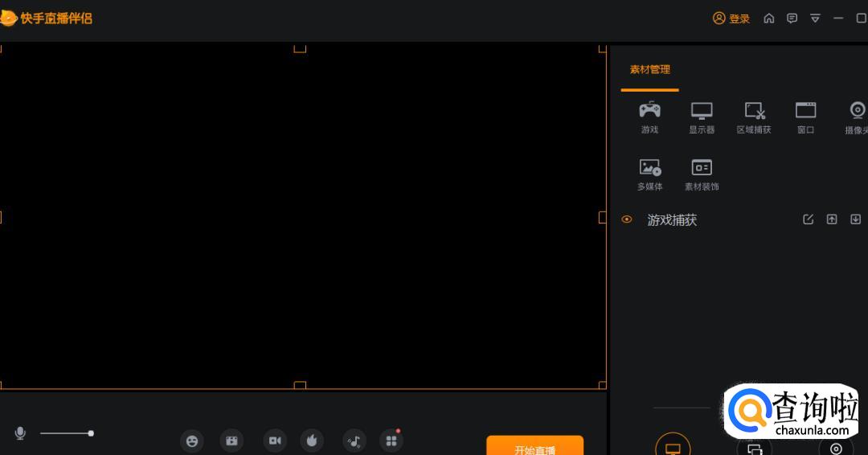Click the bottom-center preview resize handle
The height and width of the screenshot is (455, 868).
[x=300, y=385]
